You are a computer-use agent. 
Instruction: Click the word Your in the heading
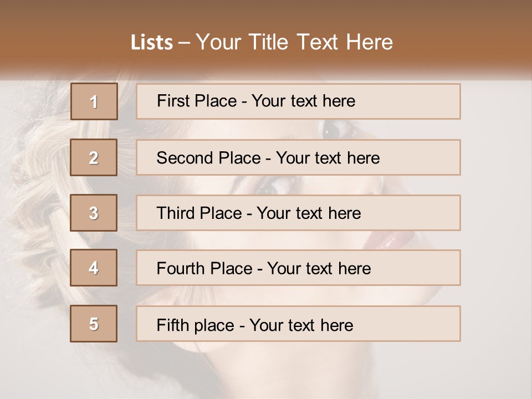(x=218, y=42)
